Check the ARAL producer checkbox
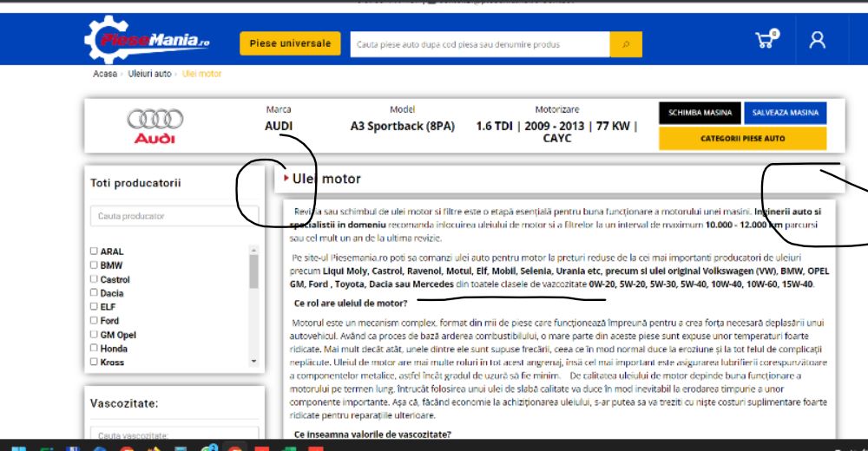868x451 pixels. click(x=94, y=251)
